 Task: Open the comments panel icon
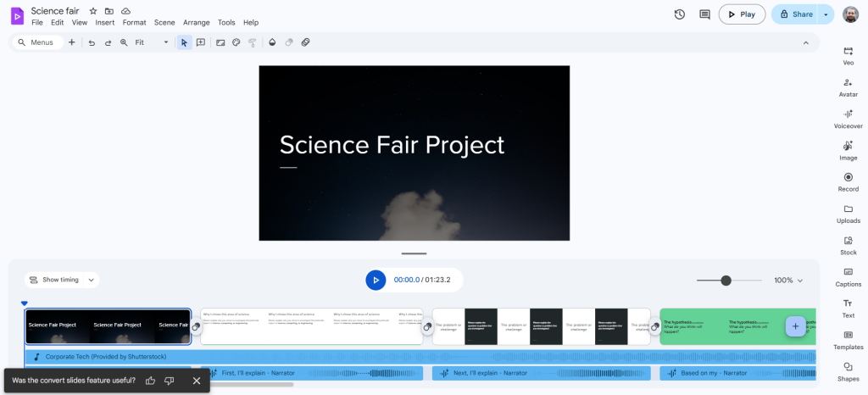(704, 14)
